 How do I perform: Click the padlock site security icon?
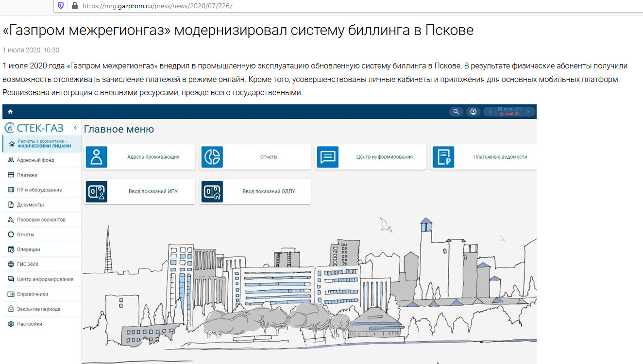click(x=74, y=6)
